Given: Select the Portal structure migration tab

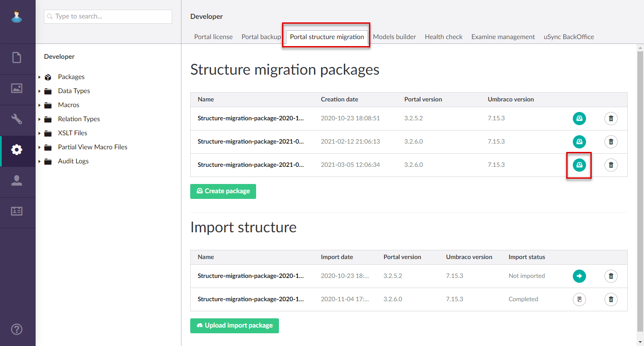Looking at the screenshot, I should tap(327, 37).
